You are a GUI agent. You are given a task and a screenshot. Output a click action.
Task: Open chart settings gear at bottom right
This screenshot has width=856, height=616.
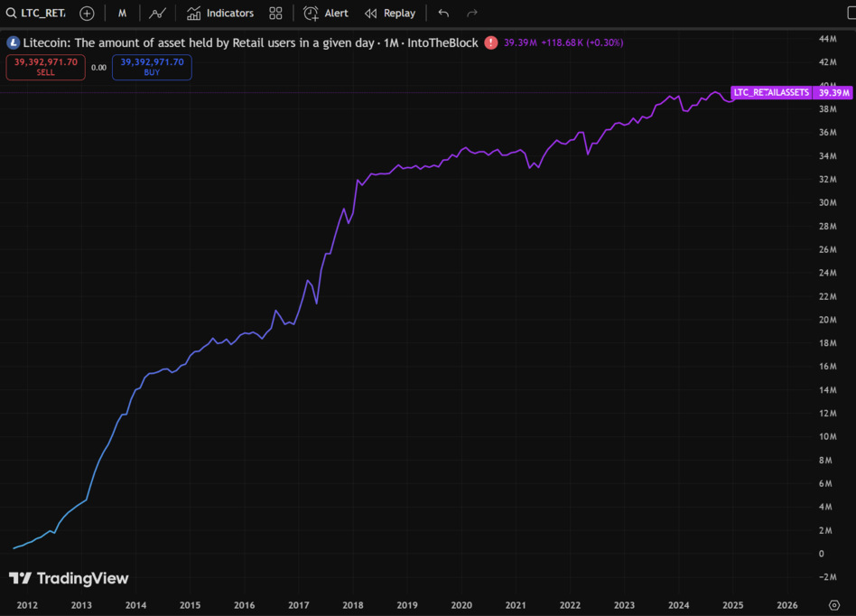pos(834,605)
